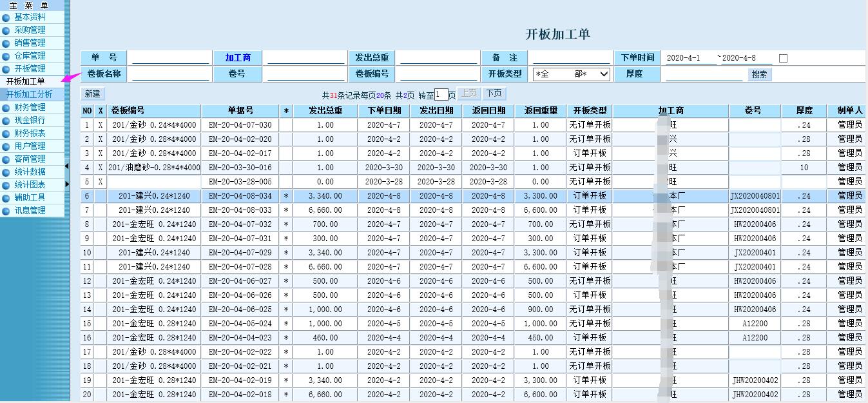Click the X delete mark in row 1
The width and height of the screenshot is (868, 403).
click(101, 125)
